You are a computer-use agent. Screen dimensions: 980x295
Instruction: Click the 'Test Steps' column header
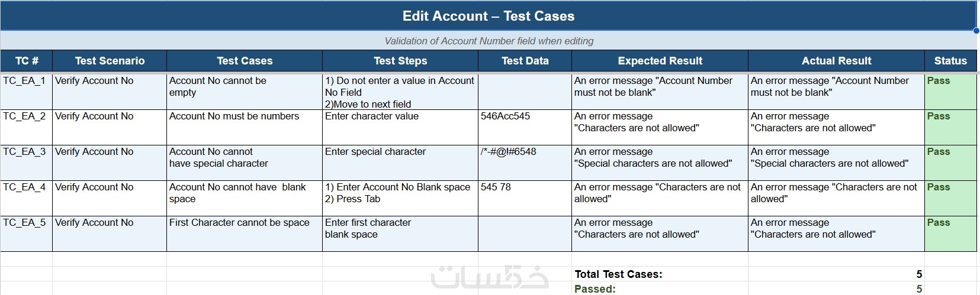pos(400,60)
